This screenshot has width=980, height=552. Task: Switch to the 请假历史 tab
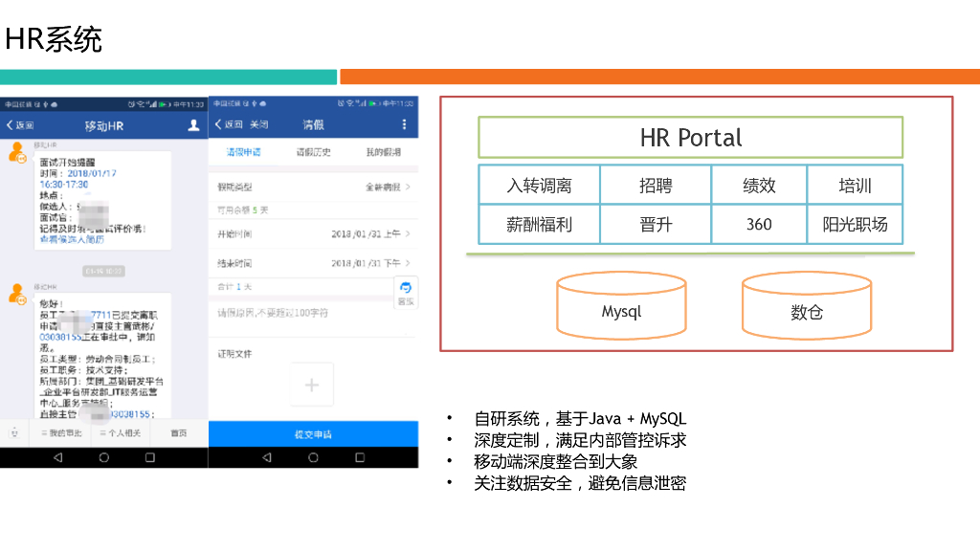point(314,151)
